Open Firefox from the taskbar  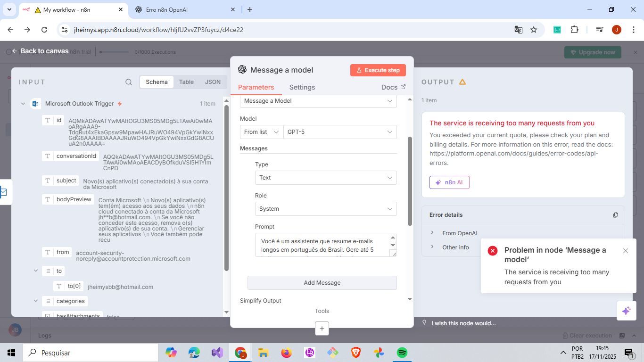coord(286,353)
